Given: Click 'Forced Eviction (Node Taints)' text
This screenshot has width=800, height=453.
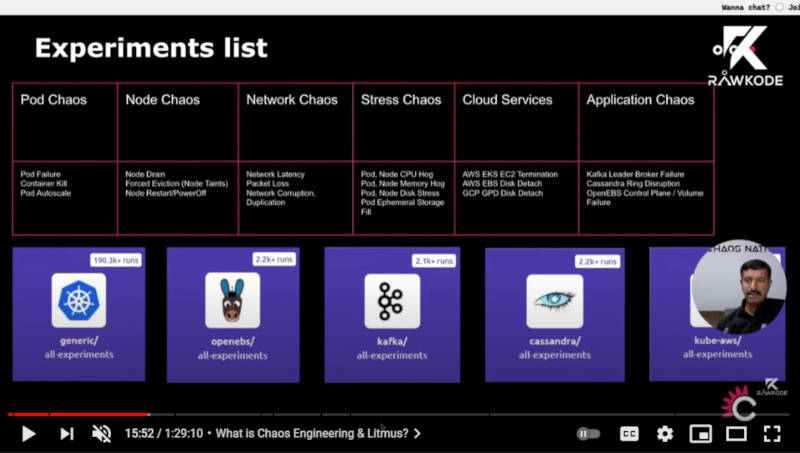Looking at the screenshot, I should 177,183.
